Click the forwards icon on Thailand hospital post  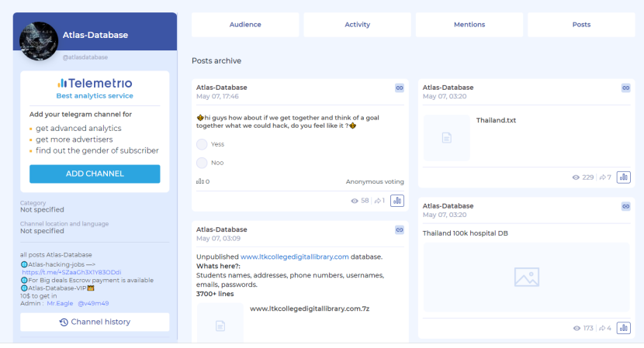click(603, 329)
